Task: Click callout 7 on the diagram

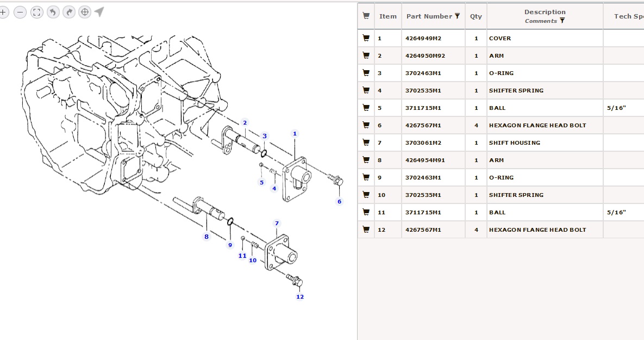Action: [x=277, y=224]
